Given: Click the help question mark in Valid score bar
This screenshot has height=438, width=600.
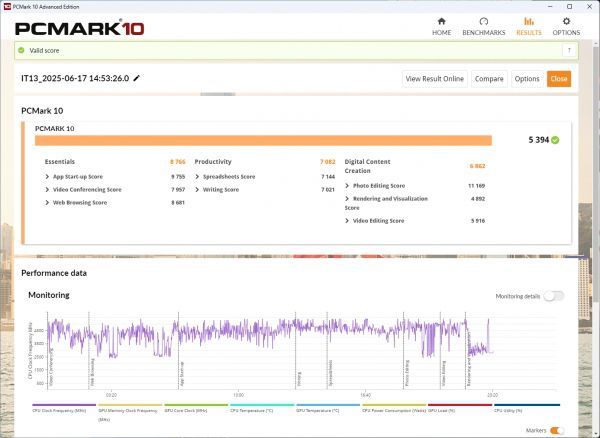Looking at the screenshot, I should tap(569, 50).
